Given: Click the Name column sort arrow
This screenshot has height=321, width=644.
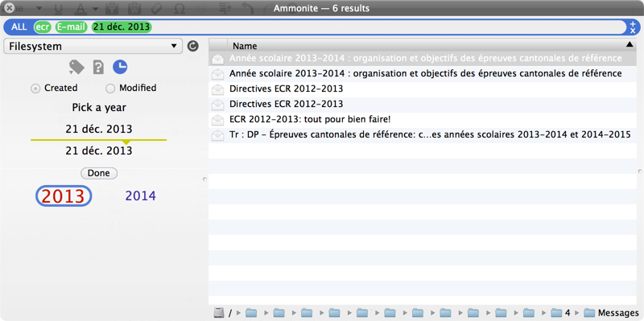Looking at the screenshot, I should point(630,44).
